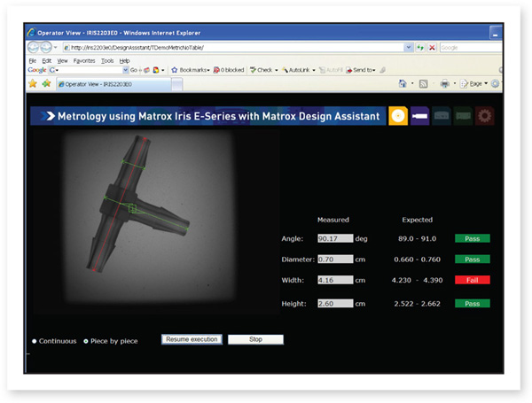Click the Stop button
The image size is (532, 403).
point(255,339)
